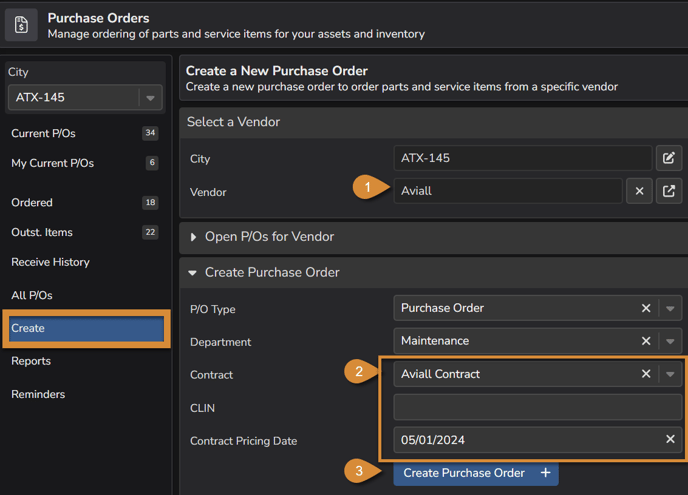
Task: Click the CLIN label
Action: tap(202, 408)
